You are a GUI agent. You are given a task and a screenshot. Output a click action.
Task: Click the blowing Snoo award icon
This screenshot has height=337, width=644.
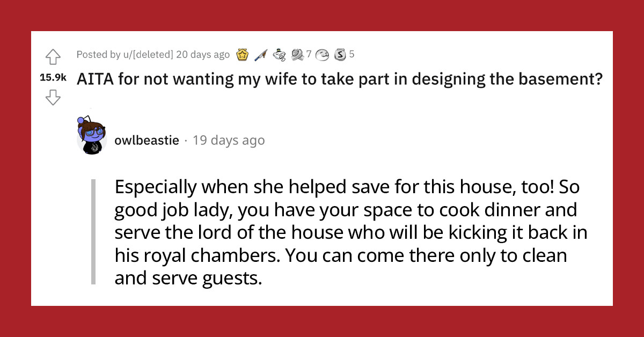[x=280, y=54]
